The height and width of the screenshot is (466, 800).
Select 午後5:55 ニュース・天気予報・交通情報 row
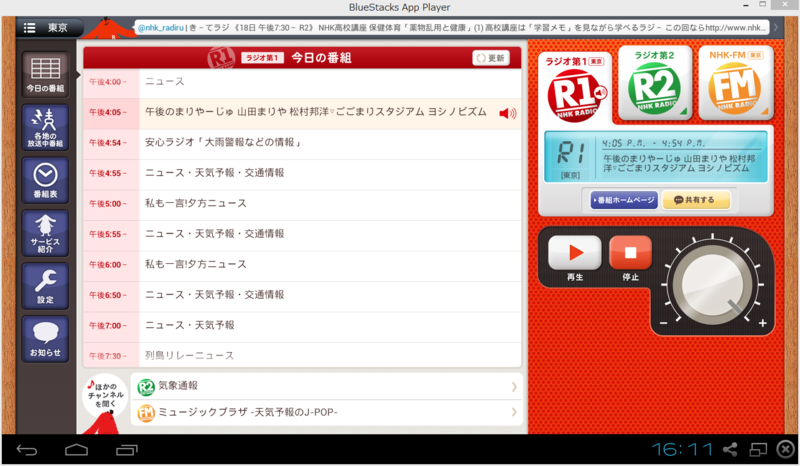(x=303, y=234)
